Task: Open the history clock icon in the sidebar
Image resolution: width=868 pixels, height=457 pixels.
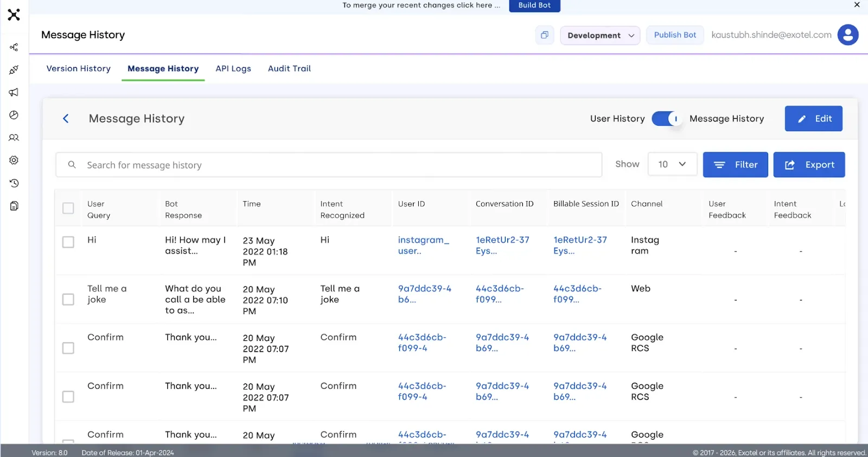Action: tap(14, 183)
